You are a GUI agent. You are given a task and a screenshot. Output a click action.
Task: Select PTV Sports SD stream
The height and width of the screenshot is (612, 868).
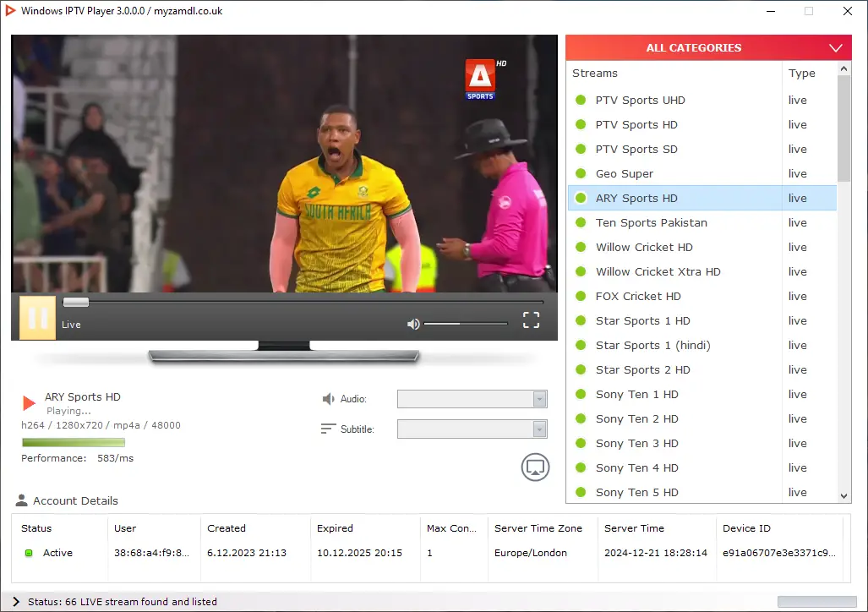click(702, 149)
